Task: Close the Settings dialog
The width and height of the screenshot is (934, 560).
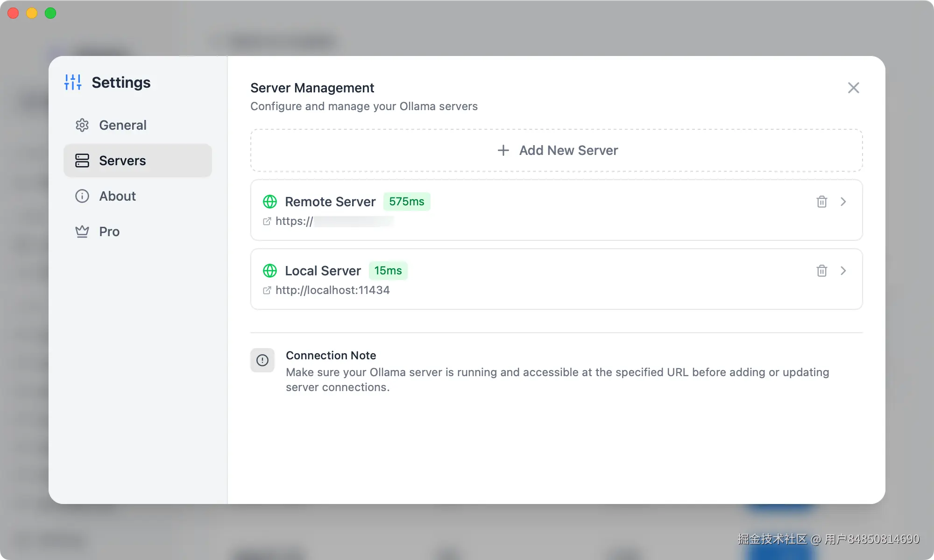Action: [x=853, y=88]
